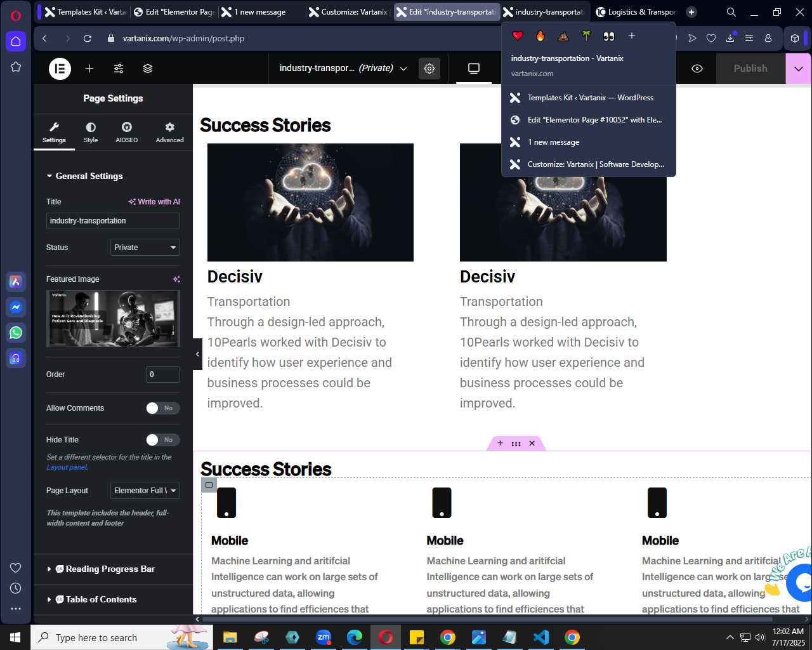812x650 pixels.
Task: Expand the document name dropdown industry-transpor… (Private)
Action: pyautogui.click(x=343, y=69)
